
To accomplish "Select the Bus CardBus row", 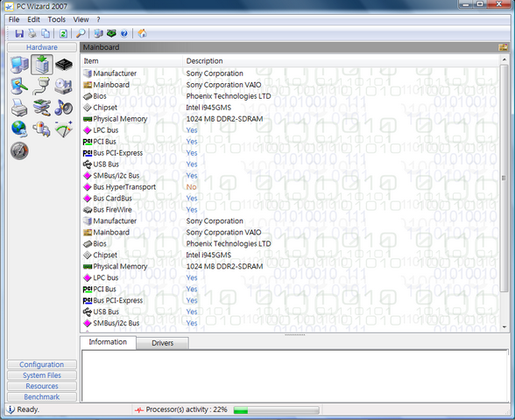I will pyautogui.click(x=290, y=199).
